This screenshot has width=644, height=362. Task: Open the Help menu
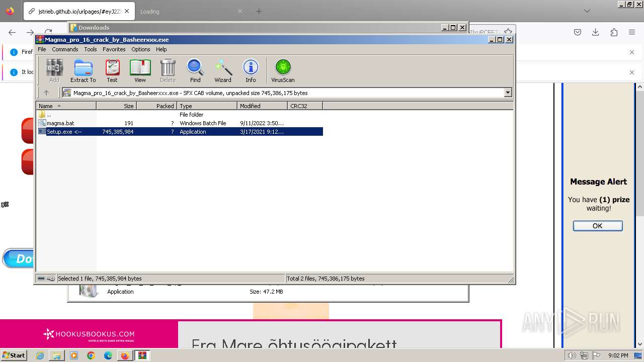162,49
